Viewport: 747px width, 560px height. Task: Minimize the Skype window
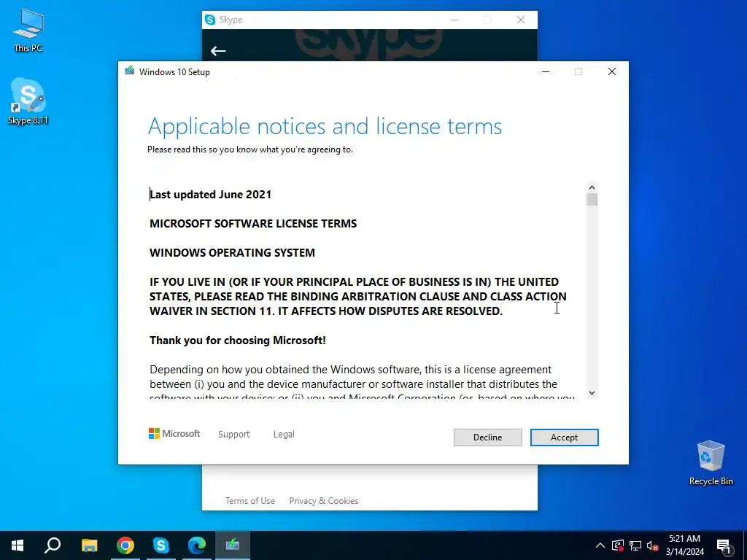tap(454, 20)
